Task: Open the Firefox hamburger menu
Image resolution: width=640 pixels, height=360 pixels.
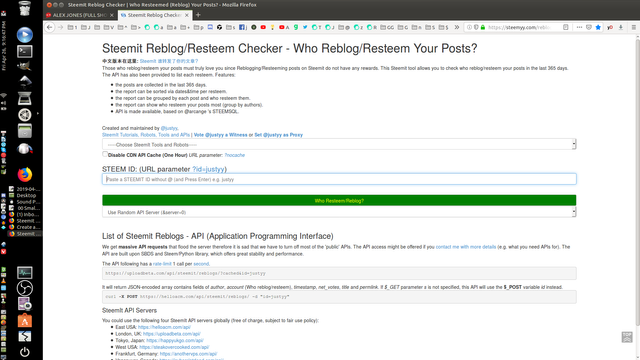Action: pos(633,27)
